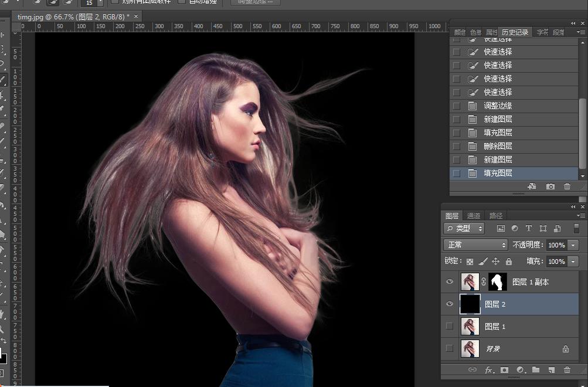The width and height of the screenshot is (588, 387).
Task: Enable lock position (move arrows) icon
Action: click(x=495, y=262)
